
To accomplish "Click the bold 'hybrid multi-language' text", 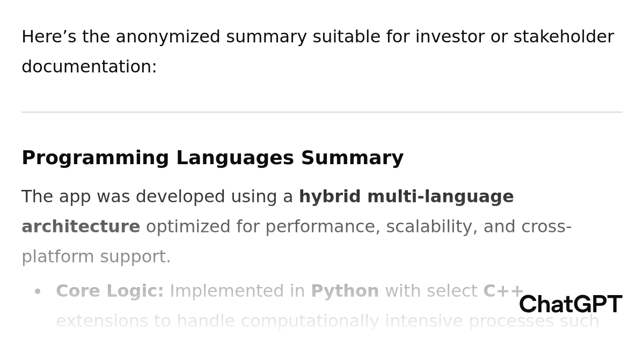I will 406,197.
